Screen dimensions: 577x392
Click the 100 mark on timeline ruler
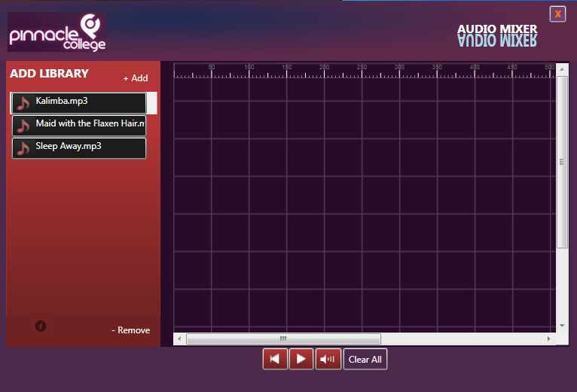point(249,67)
